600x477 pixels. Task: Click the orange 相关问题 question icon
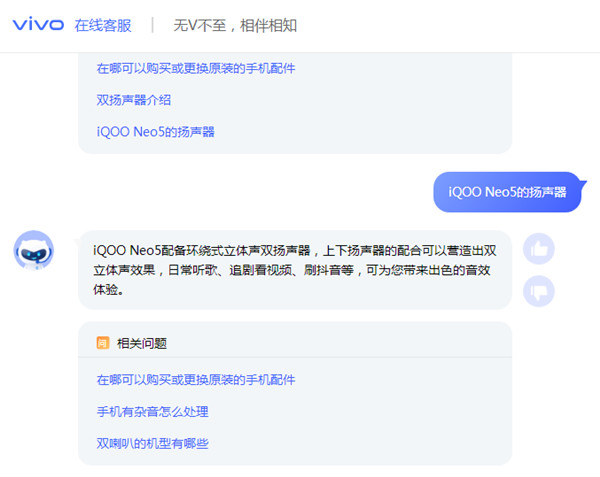(x=103, y=343)
